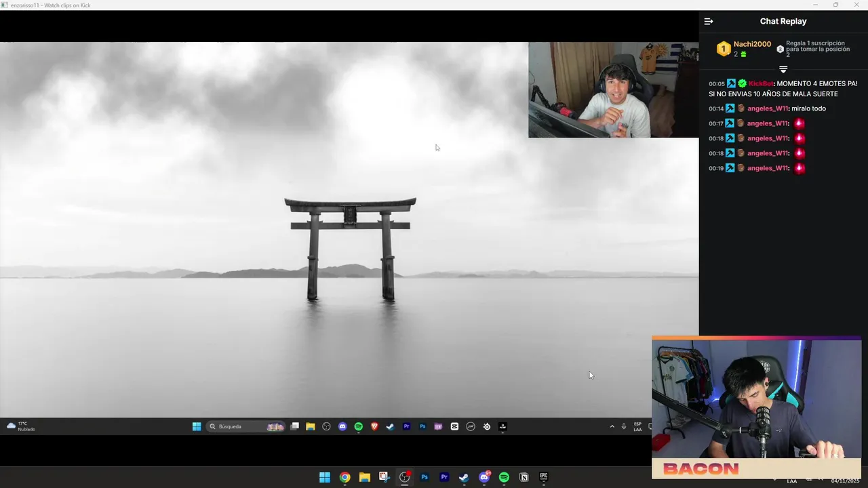Screen dimensions: 868x488
Task: Click the red emote in the 00:17 message
Action: pos(800,123)
